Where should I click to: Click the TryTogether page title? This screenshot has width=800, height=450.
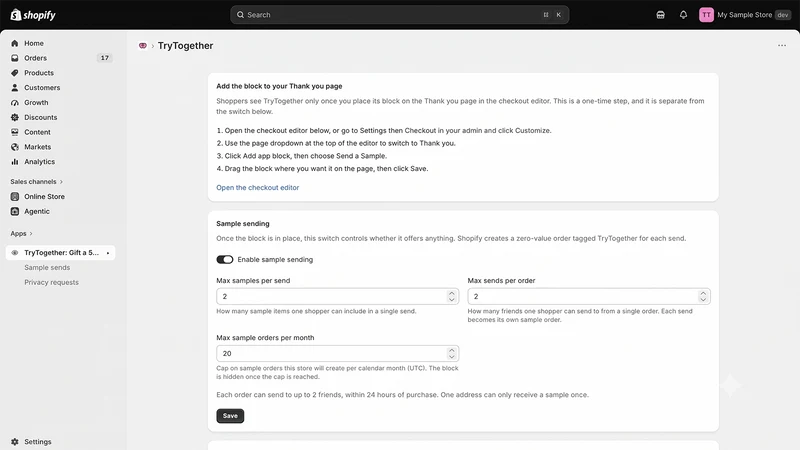point(185,46)
